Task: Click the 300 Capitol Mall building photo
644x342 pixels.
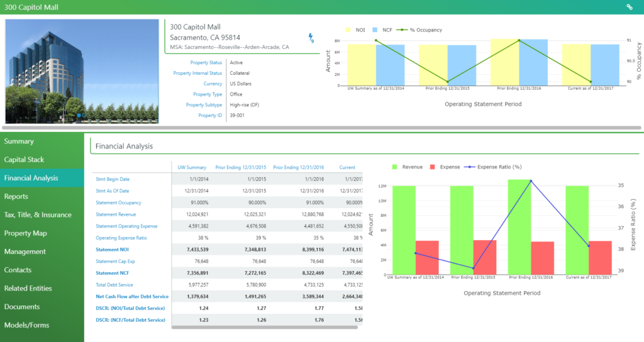Action: (x=82, y=71)
